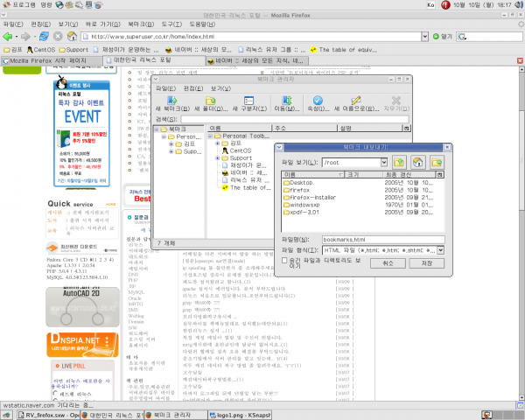The image size is (525, 420).
Task: Open bookmark manager 보기(V) menu
Action: tap(220, 88)
